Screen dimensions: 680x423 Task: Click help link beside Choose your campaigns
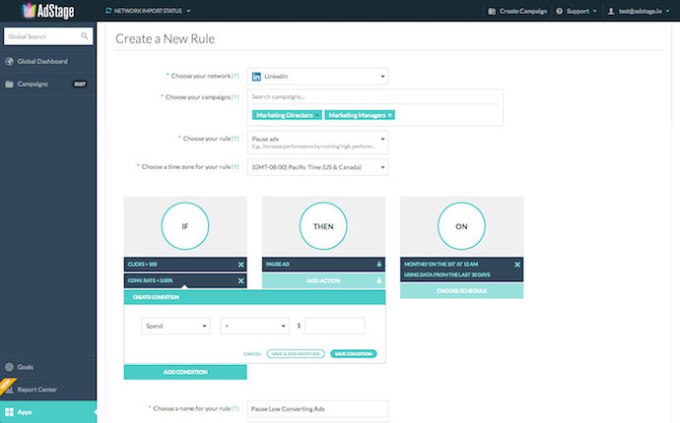click(x=235, y=97)
